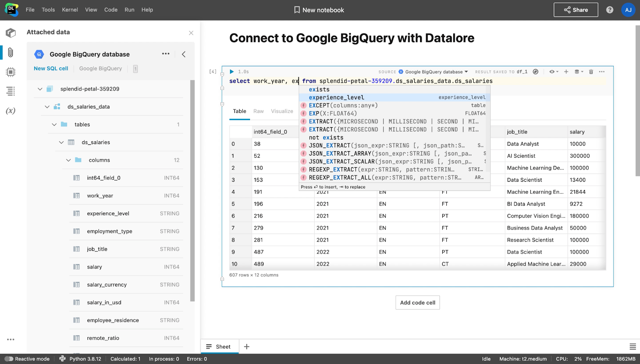This screenshot has width=640, height=364.
Task: Click inside the SQL query editor line
Action: tap(417, 81)
